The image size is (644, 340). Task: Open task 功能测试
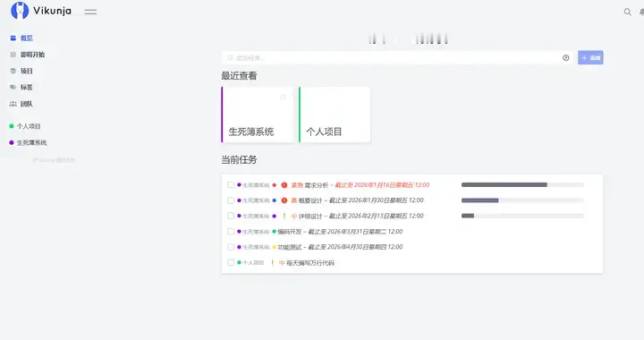pos(290,247)
